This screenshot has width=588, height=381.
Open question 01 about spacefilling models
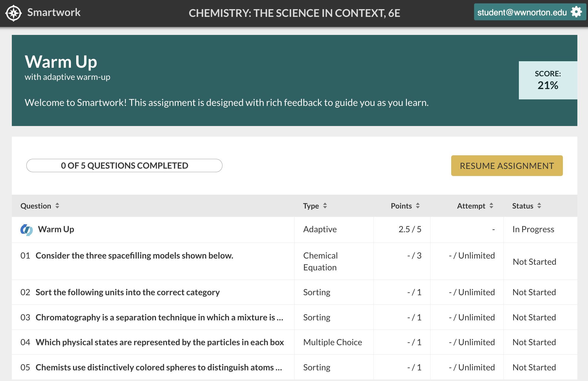point(134,256)
